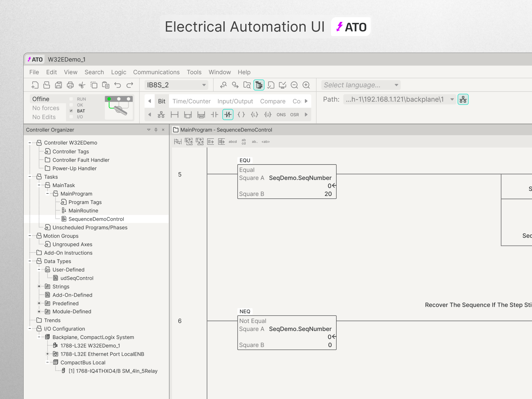Select the udSeqControl data type
This screenshot has width=532, height=399.
tap(77, 278)
